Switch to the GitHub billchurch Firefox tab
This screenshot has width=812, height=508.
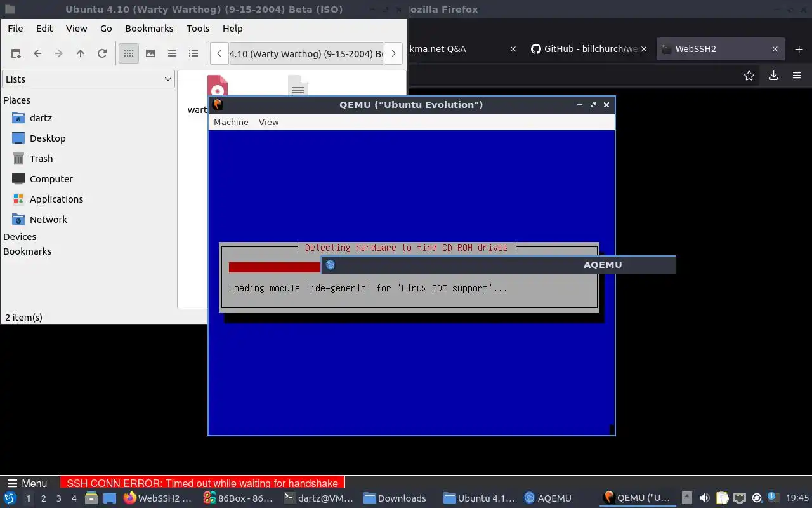pos(590,49)
